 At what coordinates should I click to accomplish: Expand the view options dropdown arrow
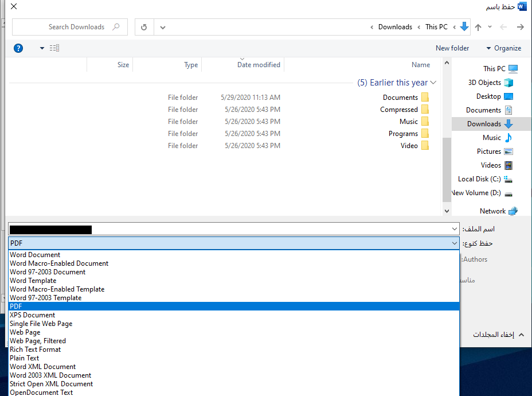pos(42,48)
